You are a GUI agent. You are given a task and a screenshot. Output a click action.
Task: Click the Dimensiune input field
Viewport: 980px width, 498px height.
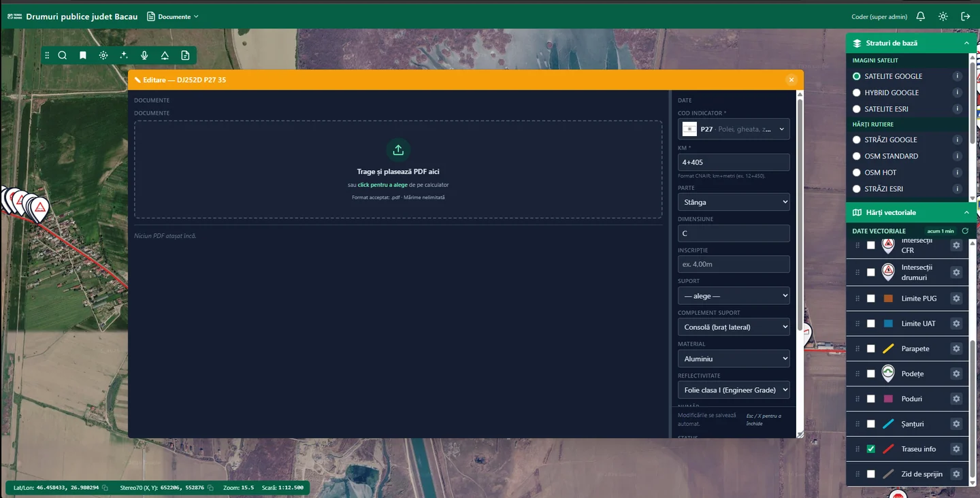pyautogui.click(x=734, y=233)
